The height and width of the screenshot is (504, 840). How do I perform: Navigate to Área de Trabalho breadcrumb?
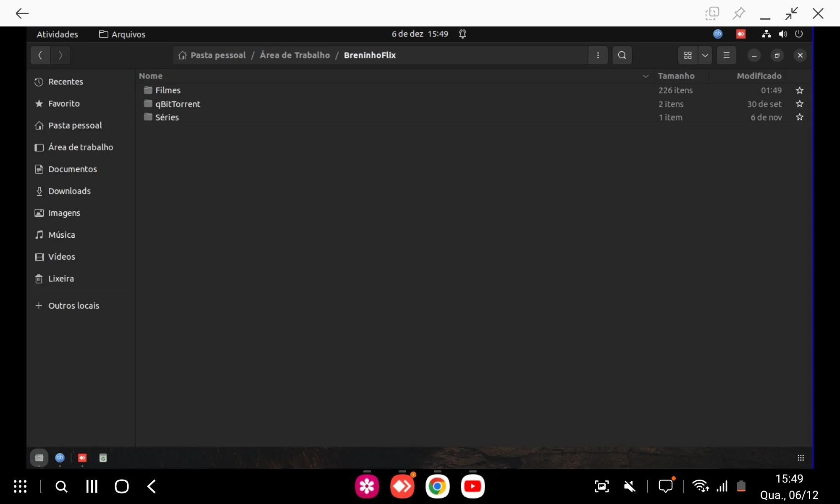[x=294, y=55]
